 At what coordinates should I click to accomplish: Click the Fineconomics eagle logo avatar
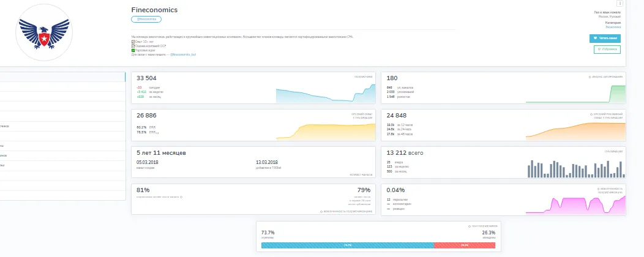pos(44,33)
